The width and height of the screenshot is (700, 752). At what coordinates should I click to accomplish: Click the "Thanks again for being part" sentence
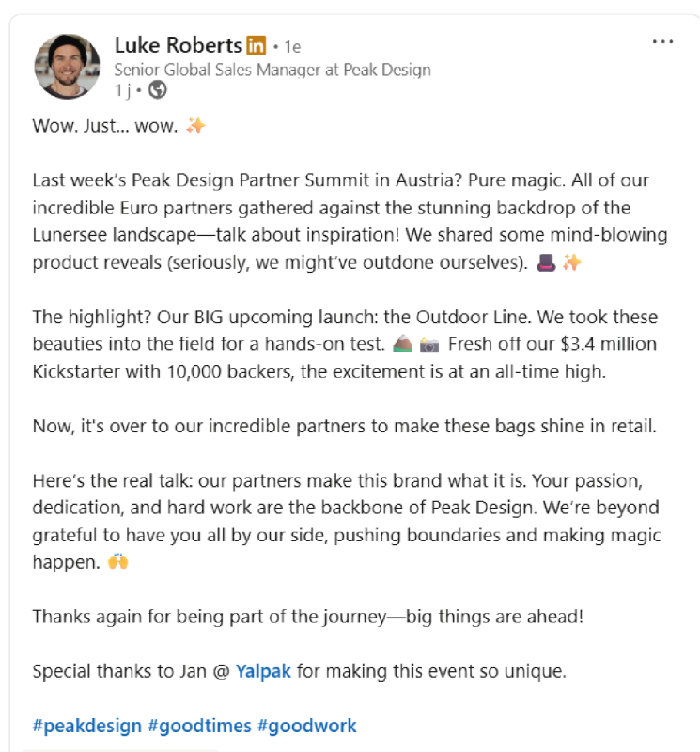click(308, 617)
